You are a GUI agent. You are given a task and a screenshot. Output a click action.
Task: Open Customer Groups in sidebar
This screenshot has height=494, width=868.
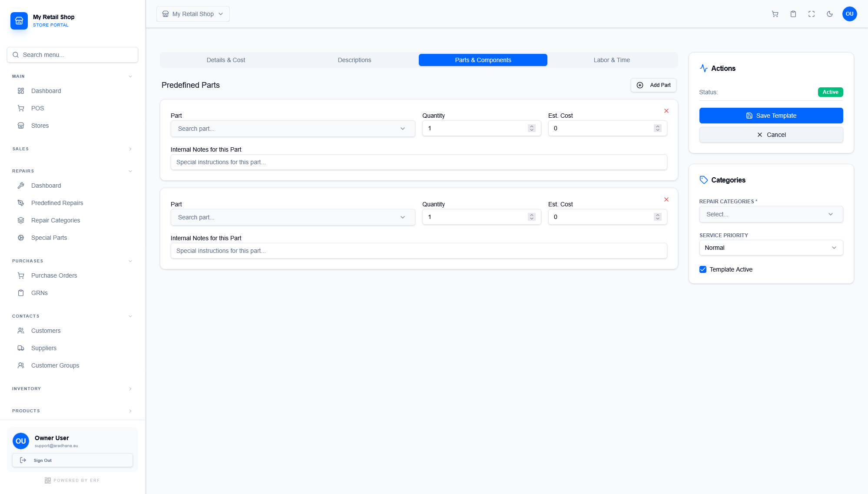click(x=73, y=365)
